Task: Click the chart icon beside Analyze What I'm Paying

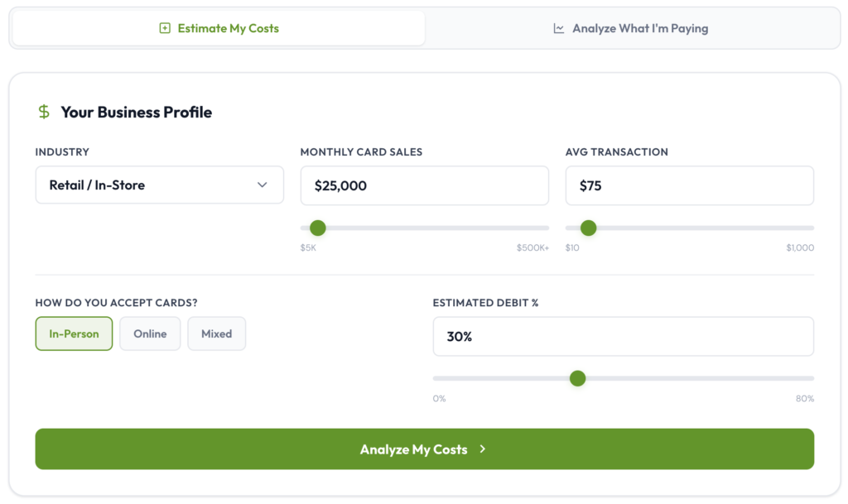Action: click(559, 28)
